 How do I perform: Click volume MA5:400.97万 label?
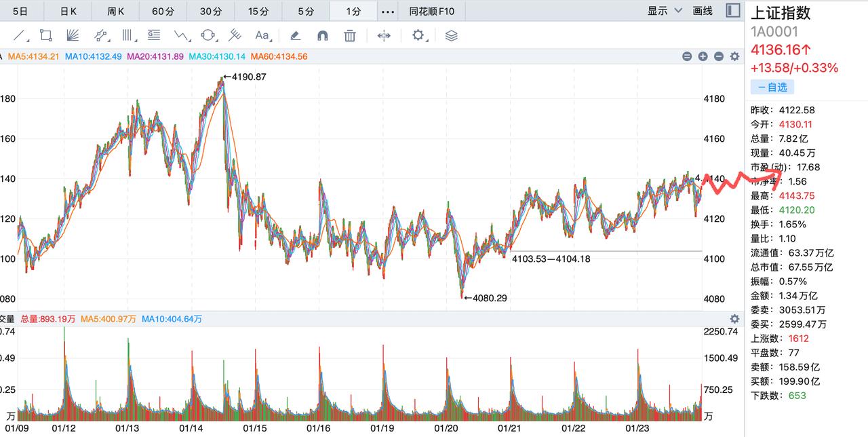[x=108, y=319]
